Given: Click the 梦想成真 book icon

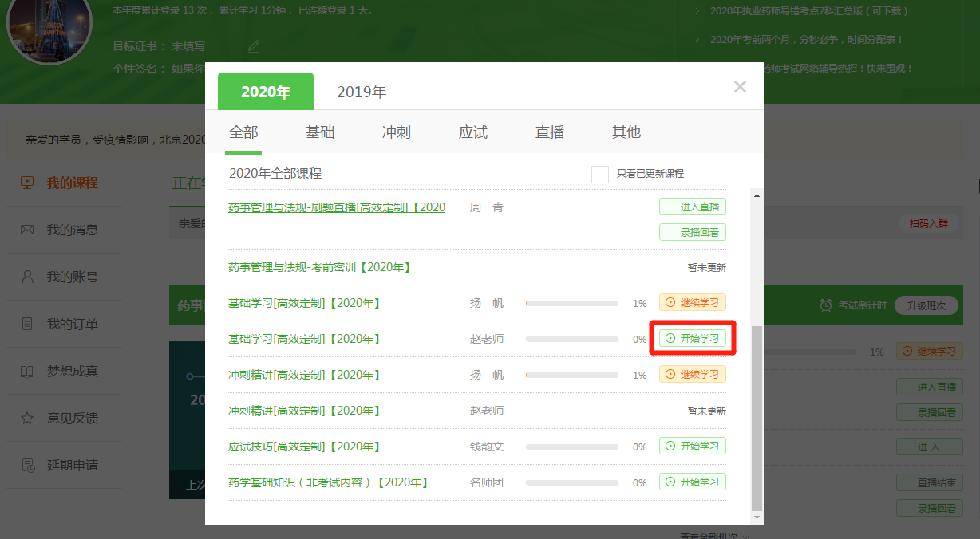Looking at the screenshot, I should coord(28,371).
